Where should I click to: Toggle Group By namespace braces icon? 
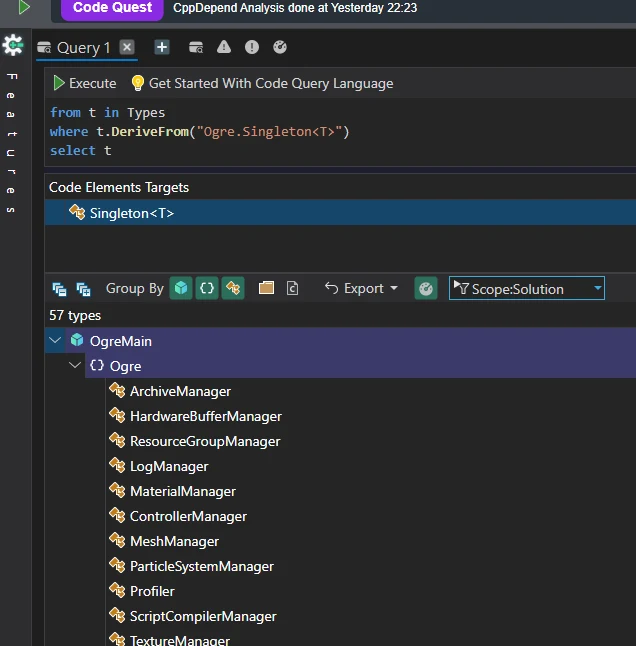[207, 288]
